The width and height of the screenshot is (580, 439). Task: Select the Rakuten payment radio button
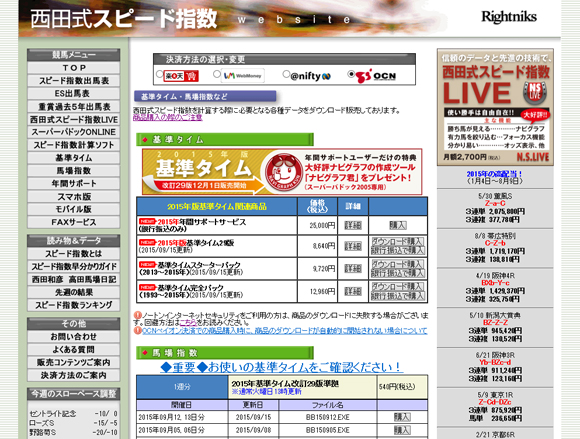159,74
